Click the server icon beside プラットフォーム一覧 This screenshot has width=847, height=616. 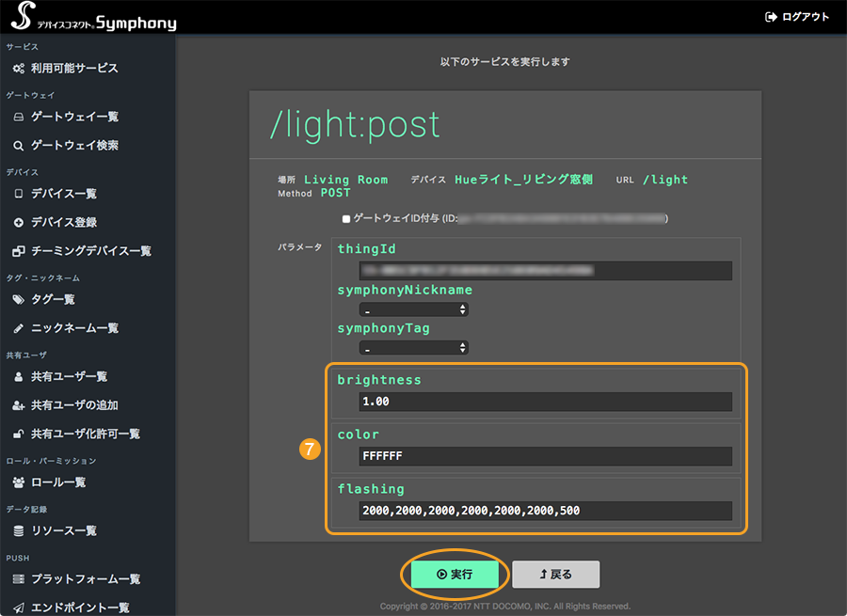19,579
